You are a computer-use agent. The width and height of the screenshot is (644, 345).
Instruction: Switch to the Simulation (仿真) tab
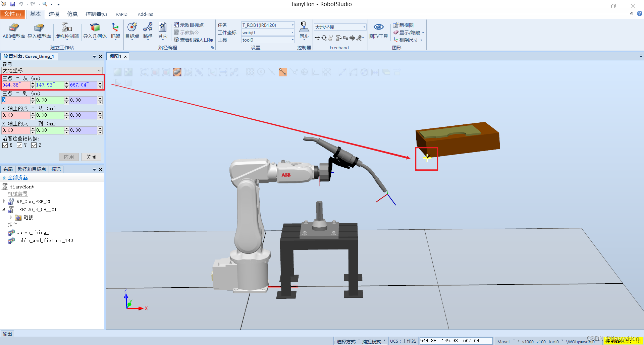(x=72, y=14)
